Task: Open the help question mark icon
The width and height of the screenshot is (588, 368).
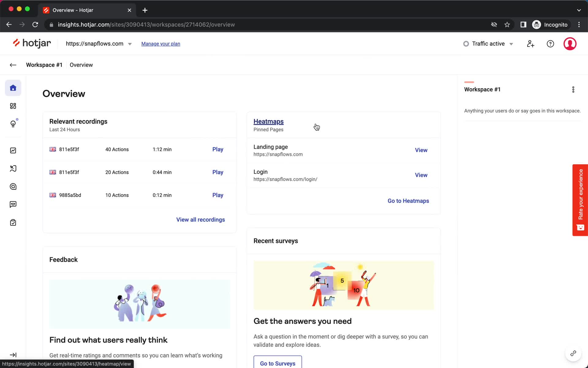Action: pos(550,44)
